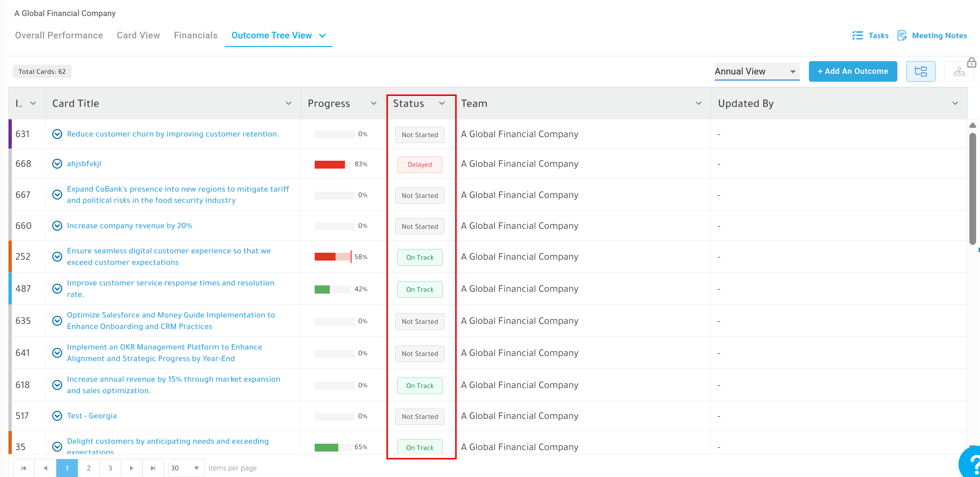
Task: Open the Tasks list icon
Action: [858, 35]
